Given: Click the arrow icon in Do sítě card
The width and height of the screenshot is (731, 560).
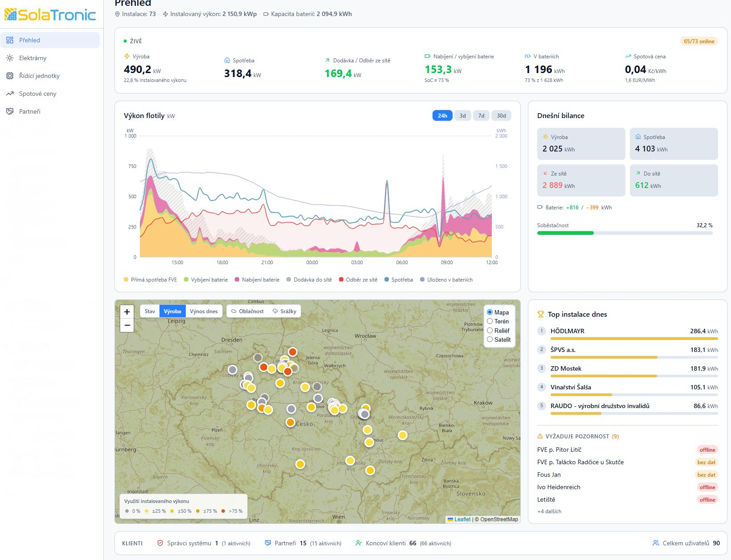Looking at the screenshot, I should (638, 173).
